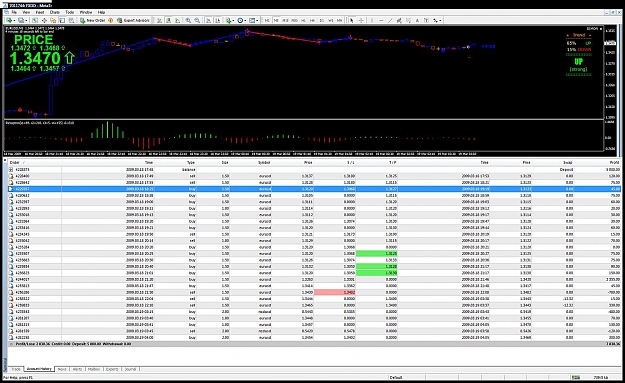Select the Equidistant Channel tool

point(399,20)
